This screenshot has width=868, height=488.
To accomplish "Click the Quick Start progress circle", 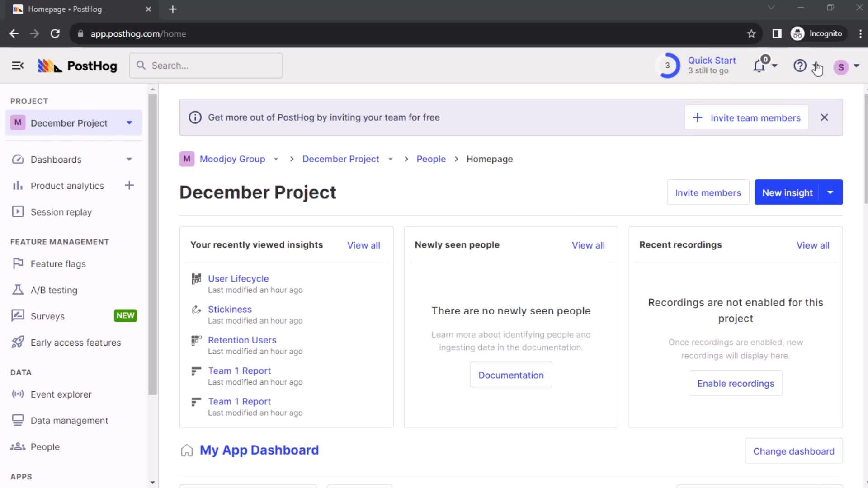I will point(667,66).
